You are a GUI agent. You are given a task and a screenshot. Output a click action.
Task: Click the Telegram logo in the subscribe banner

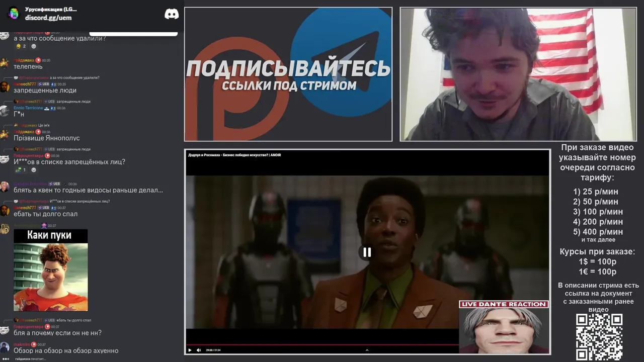341,63
